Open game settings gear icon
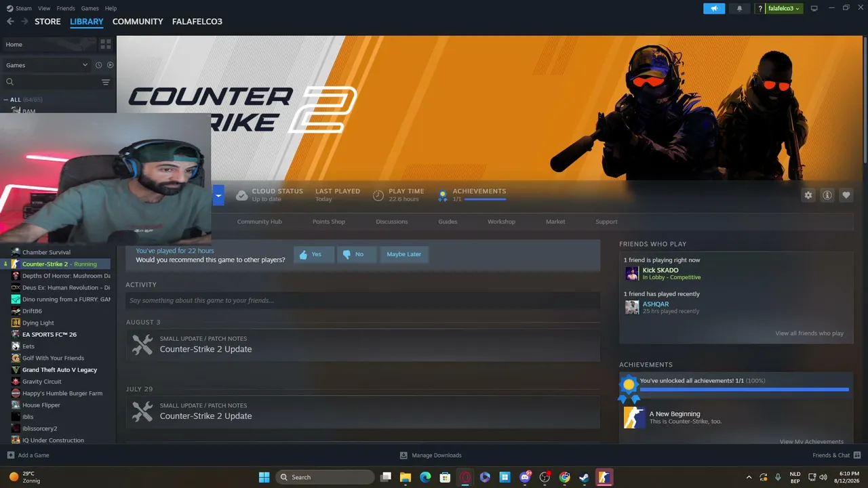868x488 pixels. (808, 195)
